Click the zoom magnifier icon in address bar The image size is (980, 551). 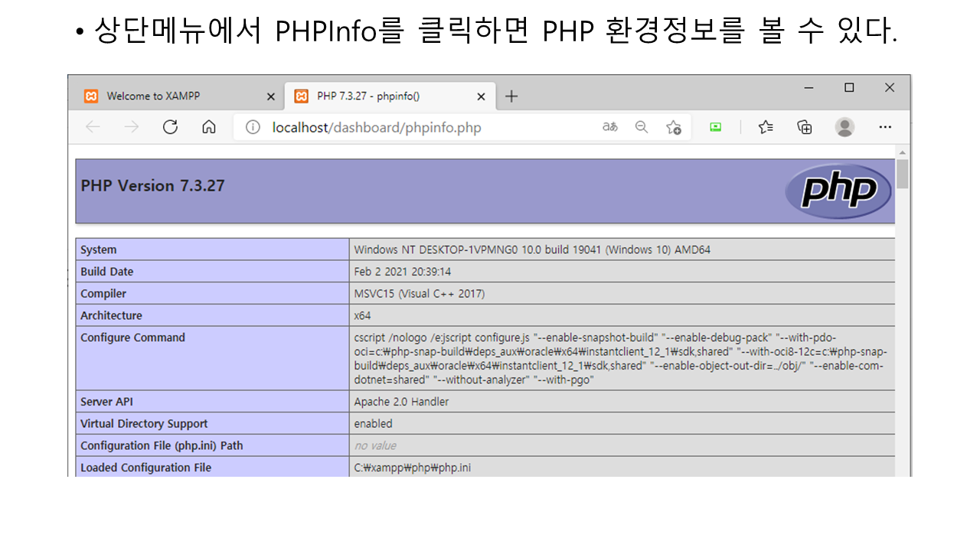[642, 128]
